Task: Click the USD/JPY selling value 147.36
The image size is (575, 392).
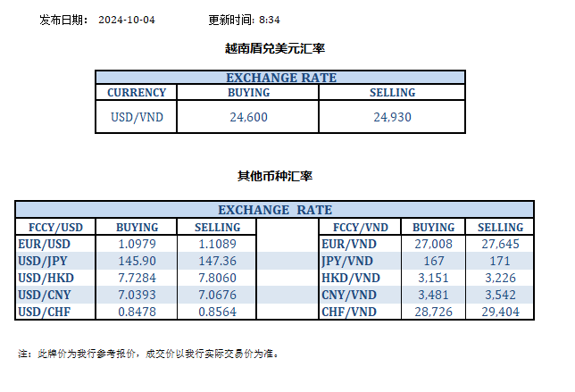Action: pyautogui.click(x=216, y=261)
